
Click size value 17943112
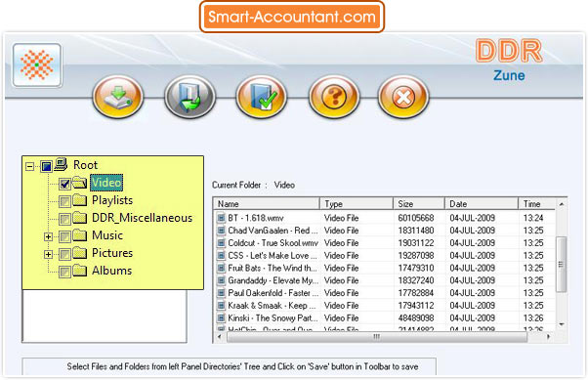click(x=416, y=306)
